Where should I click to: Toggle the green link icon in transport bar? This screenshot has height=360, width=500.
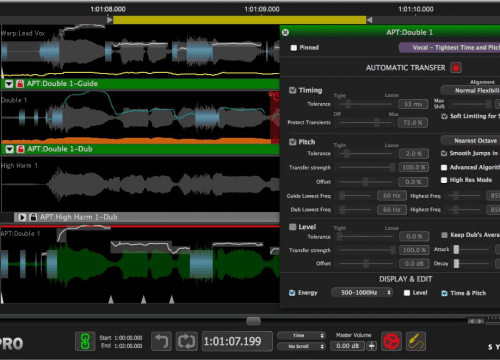[x=85, y=341]
